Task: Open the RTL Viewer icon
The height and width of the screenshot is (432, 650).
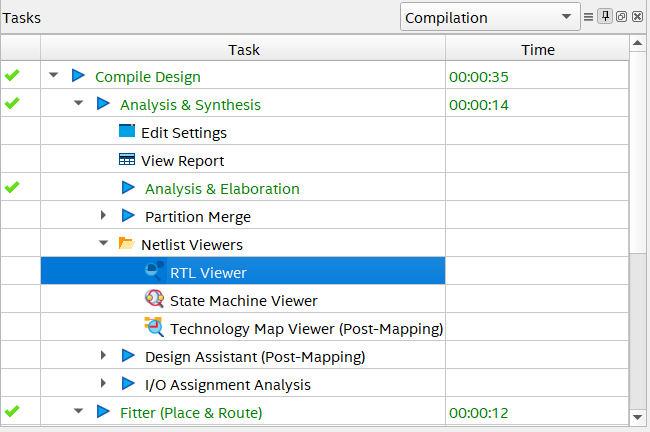Action: point(153,272)
